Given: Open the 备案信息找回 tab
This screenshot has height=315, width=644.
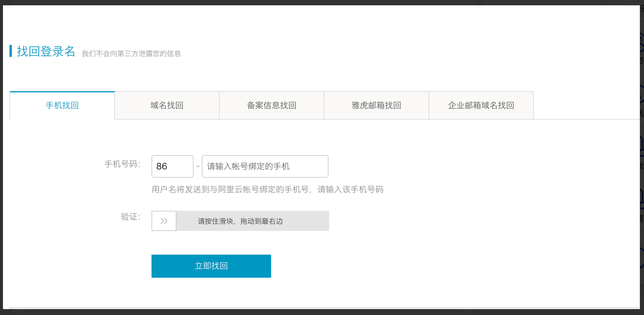Looking at the screenshot, I should 271,105.
